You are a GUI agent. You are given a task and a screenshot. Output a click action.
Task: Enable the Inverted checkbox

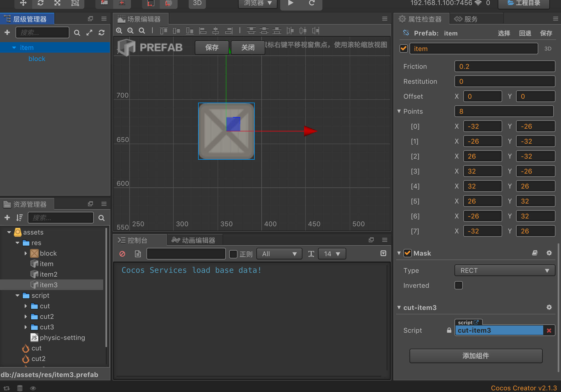[458, 285]
